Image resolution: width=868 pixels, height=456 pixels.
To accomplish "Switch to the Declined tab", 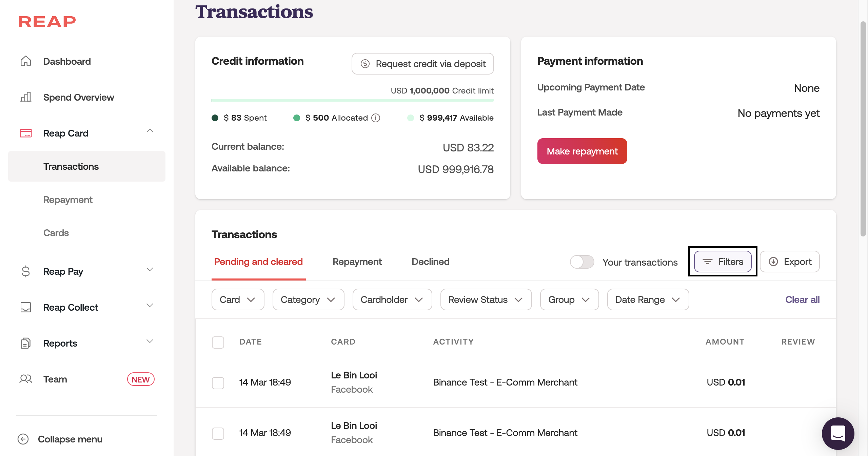I will click(x=430, y=262).
